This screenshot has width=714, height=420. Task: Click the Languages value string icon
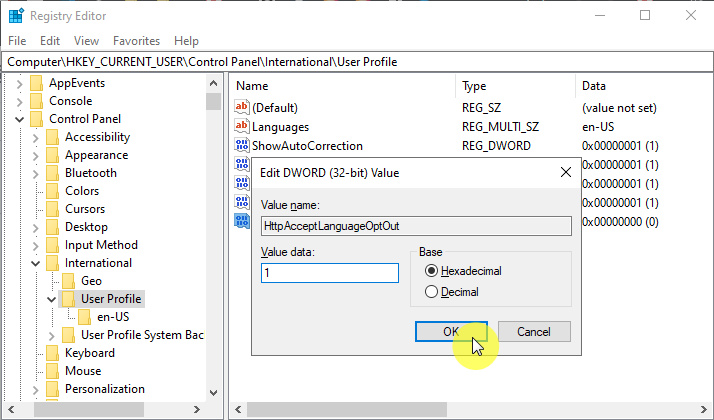(x=241, y=127)
